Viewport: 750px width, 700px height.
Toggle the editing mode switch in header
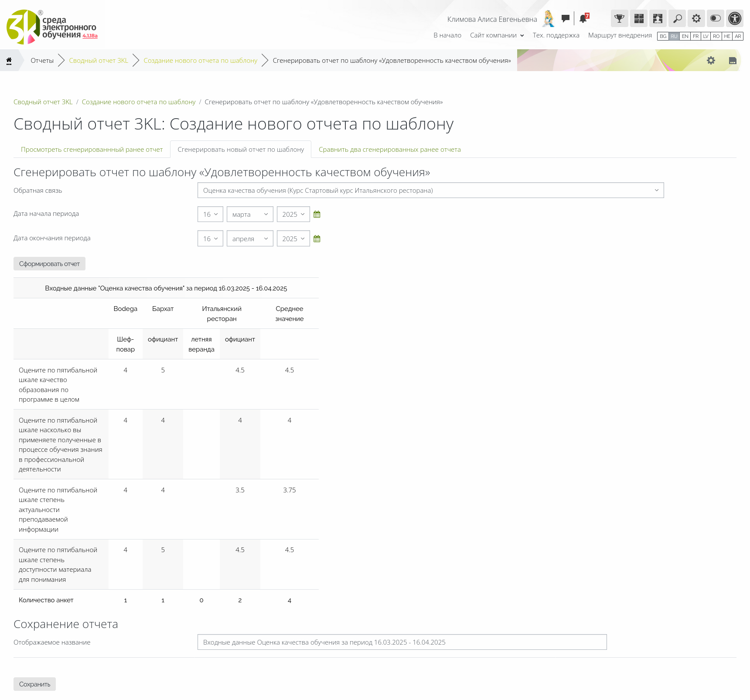click(x=716, y=19)
